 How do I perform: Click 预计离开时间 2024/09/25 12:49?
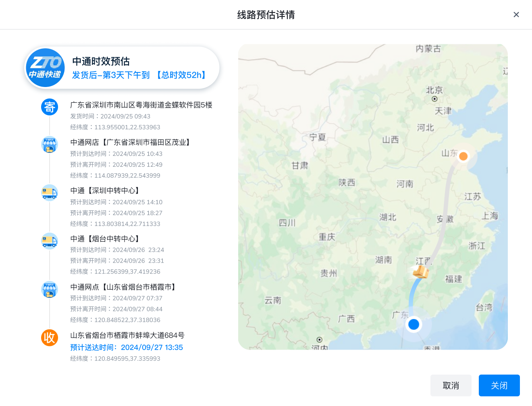tap(116, 164)
